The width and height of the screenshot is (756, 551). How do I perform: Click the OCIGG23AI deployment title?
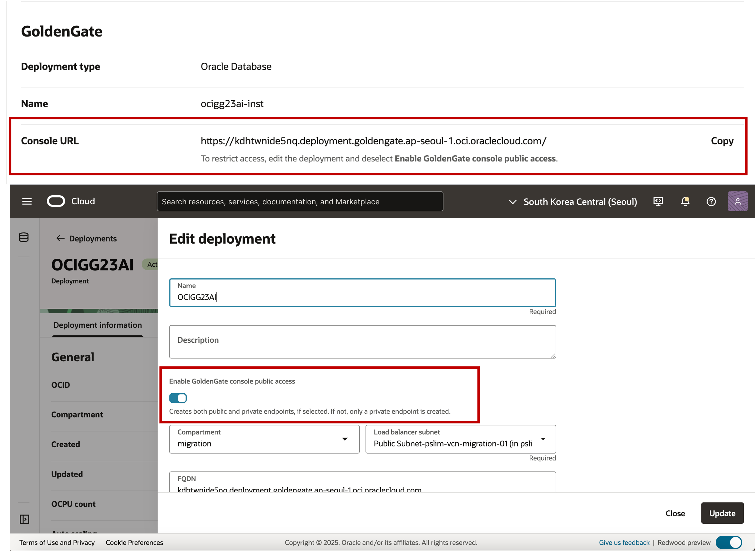[92, 265]
